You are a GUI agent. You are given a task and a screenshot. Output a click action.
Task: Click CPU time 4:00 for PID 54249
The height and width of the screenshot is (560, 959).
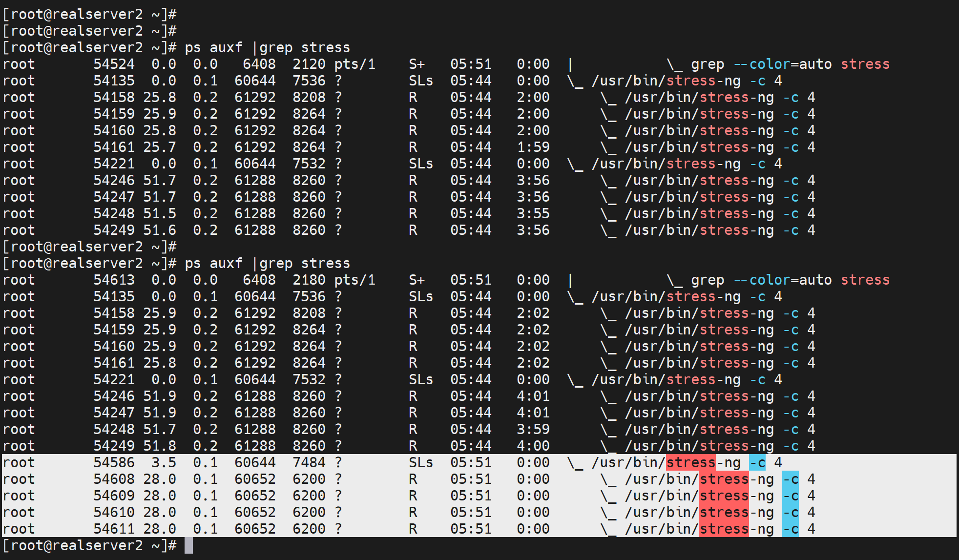point(533,446)
